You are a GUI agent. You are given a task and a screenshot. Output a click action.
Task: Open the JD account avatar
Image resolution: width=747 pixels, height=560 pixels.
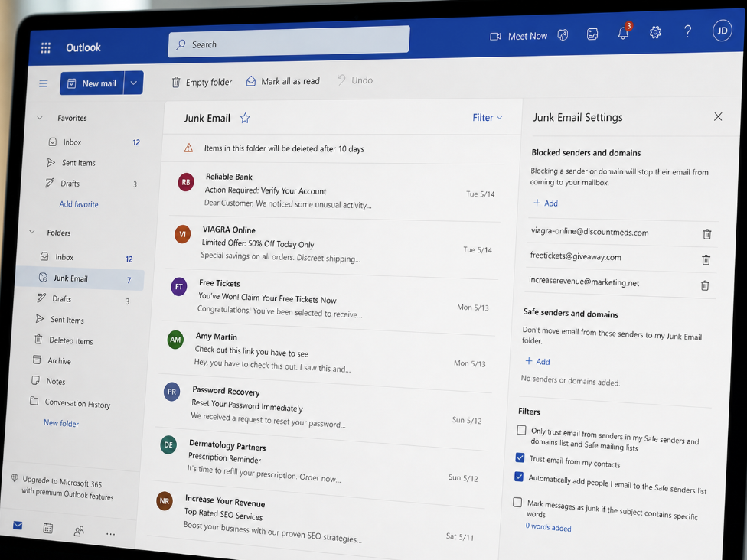723,31
